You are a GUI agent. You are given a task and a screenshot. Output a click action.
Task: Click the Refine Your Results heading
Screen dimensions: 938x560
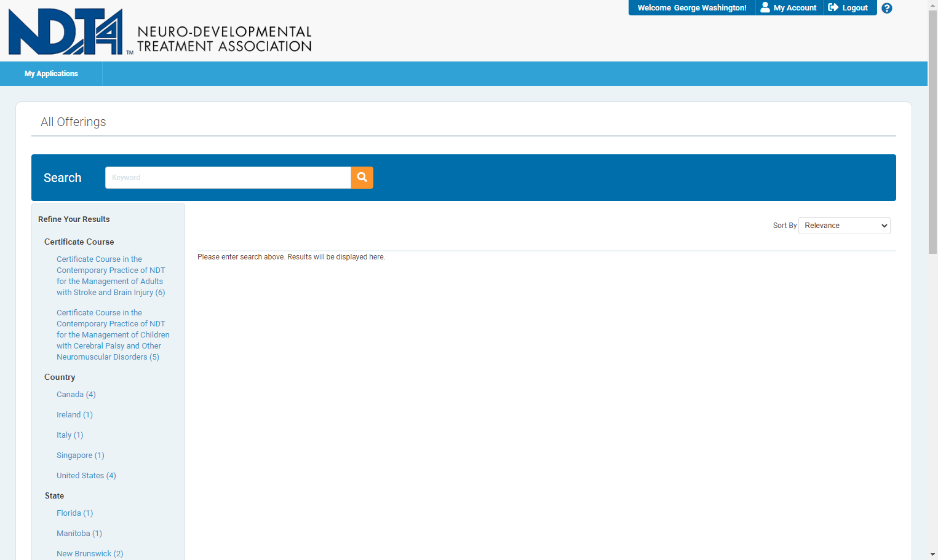[74, 219]
